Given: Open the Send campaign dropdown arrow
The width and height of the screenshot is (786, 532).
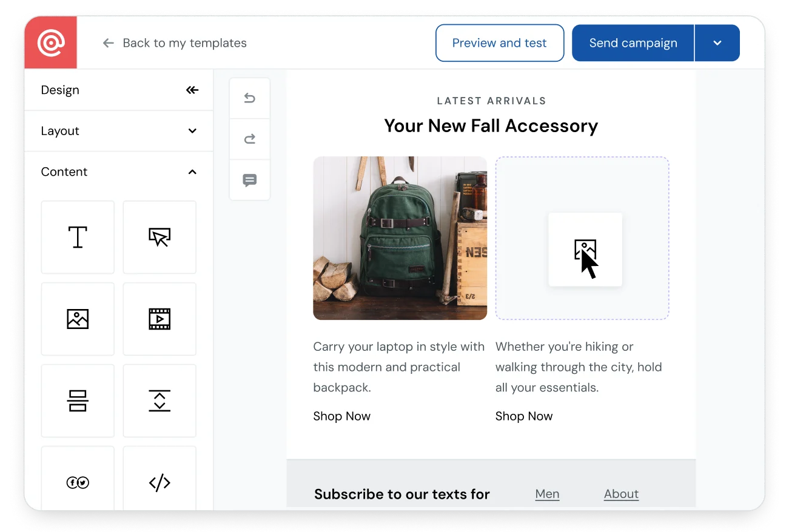Looking at the screenshot, I should point(717,43).
